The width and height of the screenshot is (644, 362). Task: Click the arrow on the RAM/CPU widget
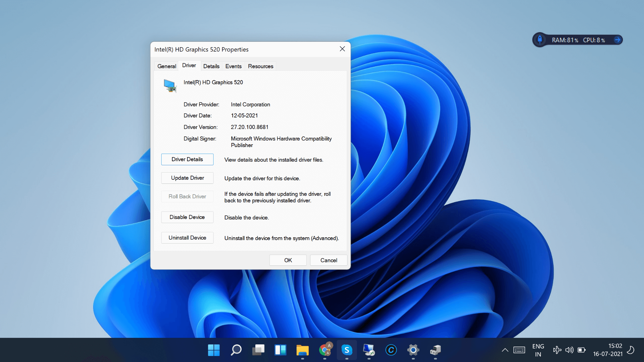click(617, 40)
